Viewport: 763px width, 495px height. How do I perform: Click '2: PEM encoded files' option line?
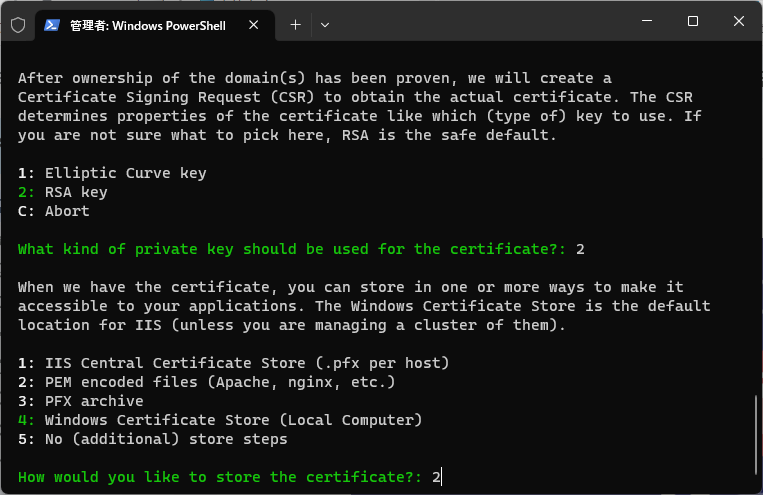coord(207,382)
